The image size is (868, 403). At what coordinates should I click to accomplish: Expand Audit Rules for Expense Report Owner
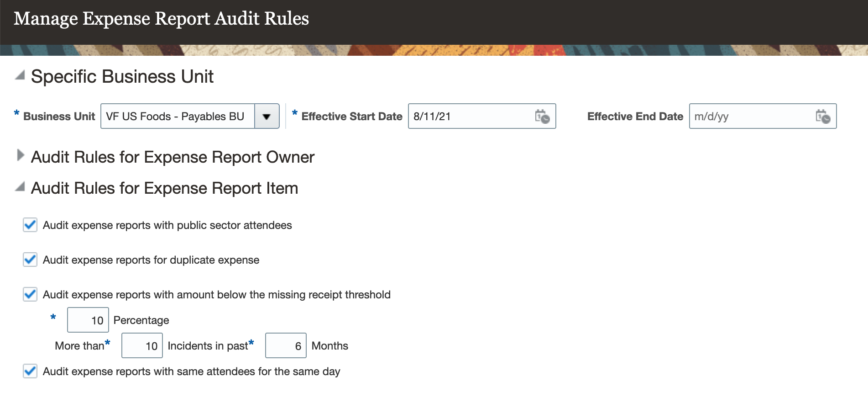[20, 155]
